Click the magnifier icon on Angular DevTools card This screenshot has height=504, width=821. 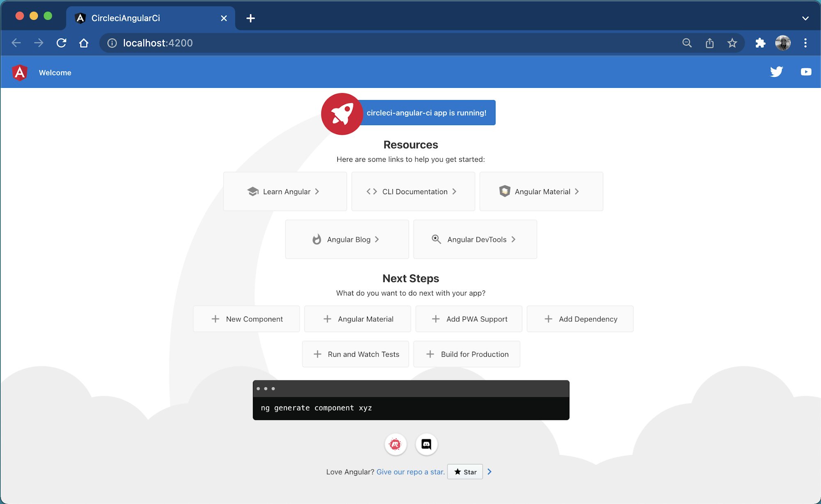point(436,239)
